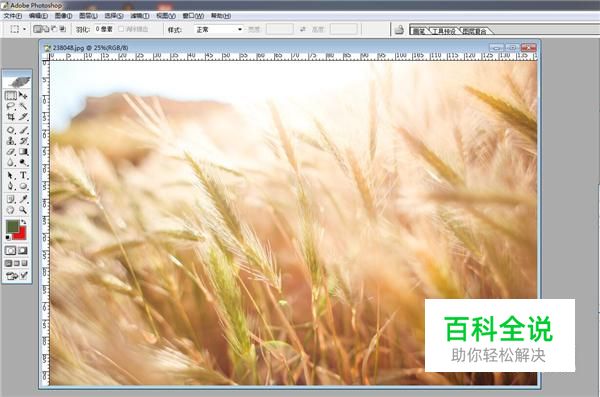Open the 编辑(E) menu
The image size is (600, 397).
pyautogui.click(x=38, y=16)
